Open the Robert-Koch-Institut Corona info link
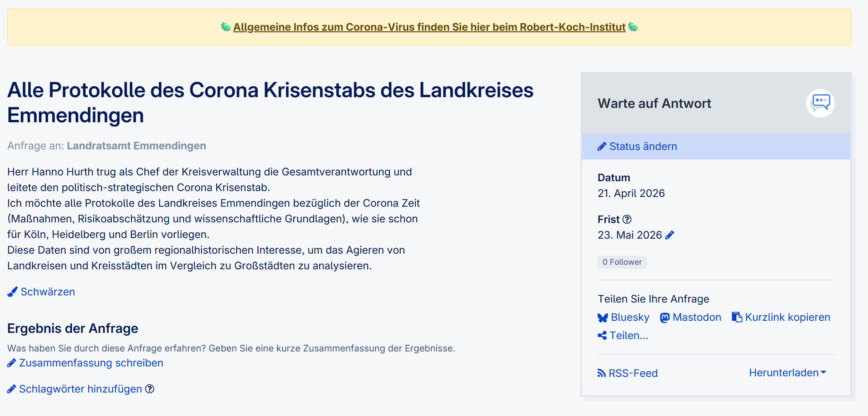 (x=429, y=27)
